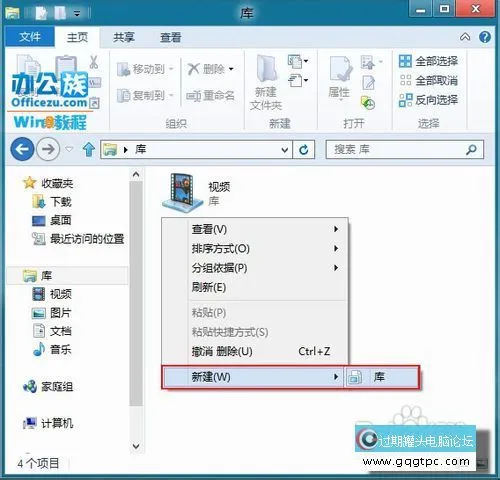Open 最近访问的位置 in sidebar

(78, 239)
